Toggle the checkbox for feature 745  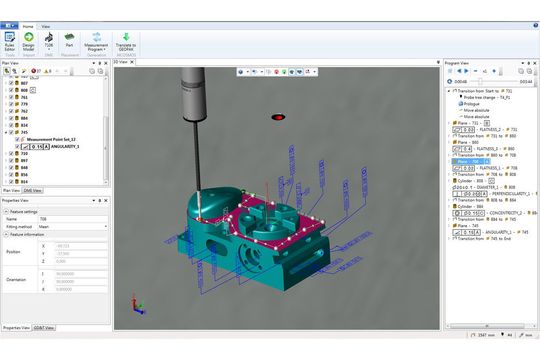coord(11,132)
